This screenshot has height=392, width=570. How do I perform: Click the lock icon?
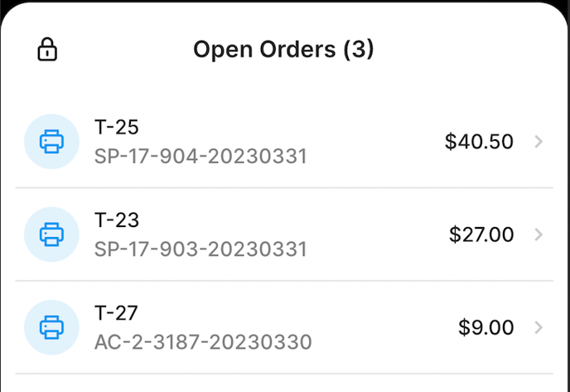click(47, 50)
